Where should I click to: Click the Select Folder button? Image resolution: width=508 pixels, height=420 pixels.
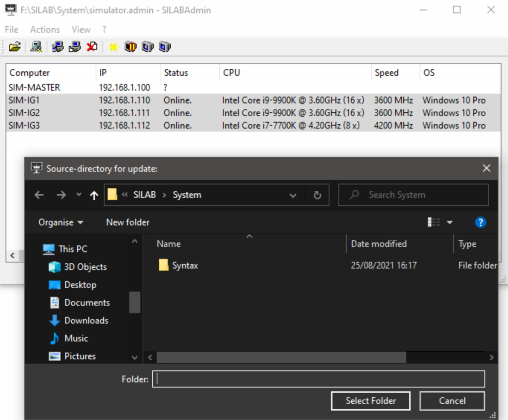(371, 401)
